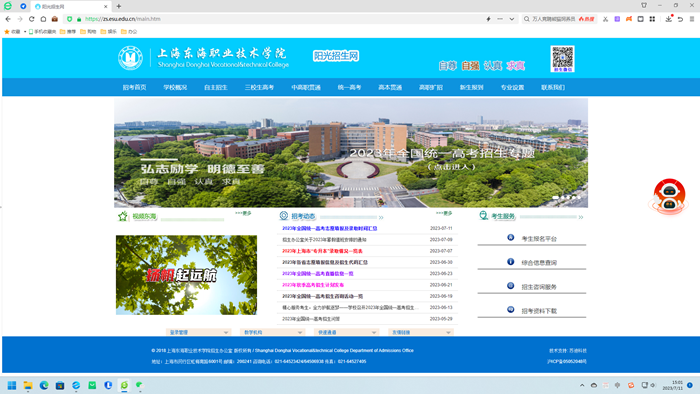The height and width of the screenshot is (394, 700).
Task: Open the address bar chevron dropdown
Action: coord(512,19)
